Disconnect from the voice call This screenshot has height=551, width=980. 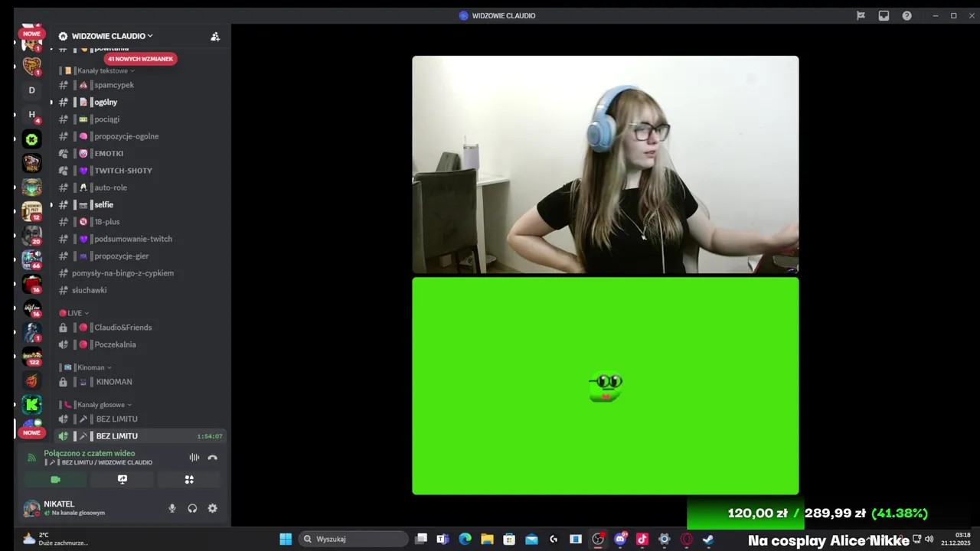pos(213,458)
